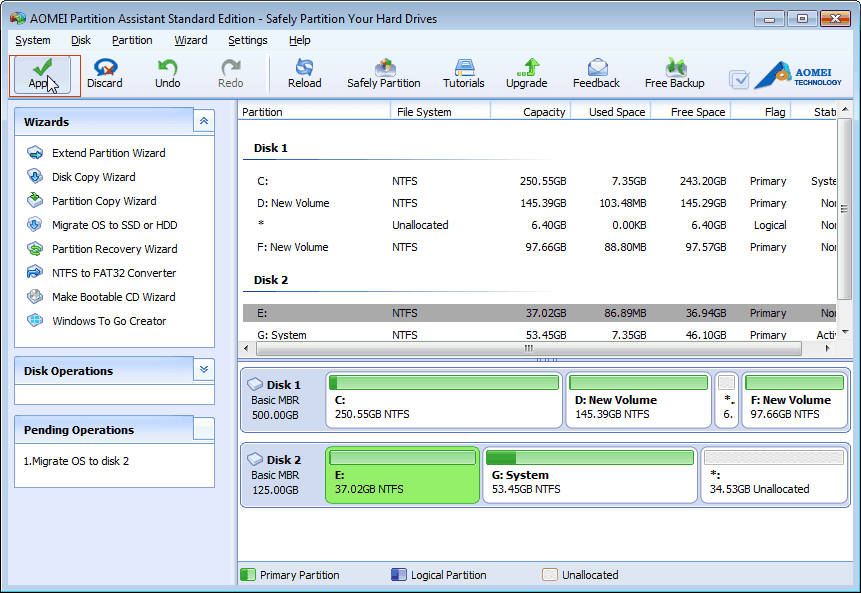Click the partition list's vertical scrollbar up arrow
Image resolution: width=861 pixels, height=593 pixels.
pyautogui.click(x=845, y=109)
